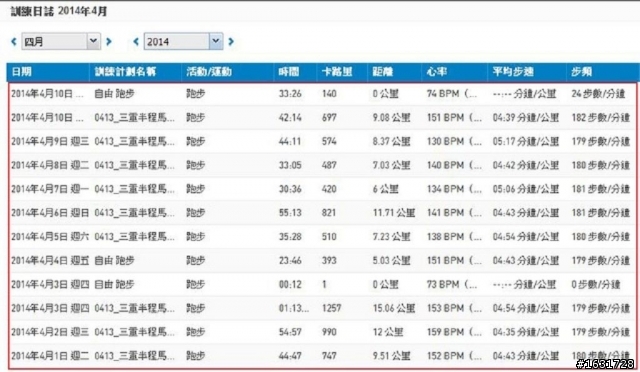Go to next year arrow
The width and height of the screenshot is (640, 372).
[231, 41]
